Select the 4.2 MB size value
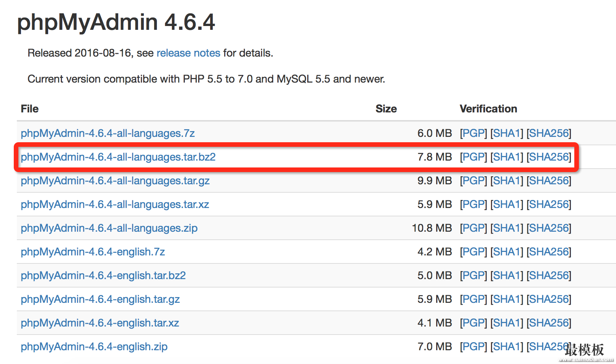This screenshot has height=364, width=616. tap(435, 252)
